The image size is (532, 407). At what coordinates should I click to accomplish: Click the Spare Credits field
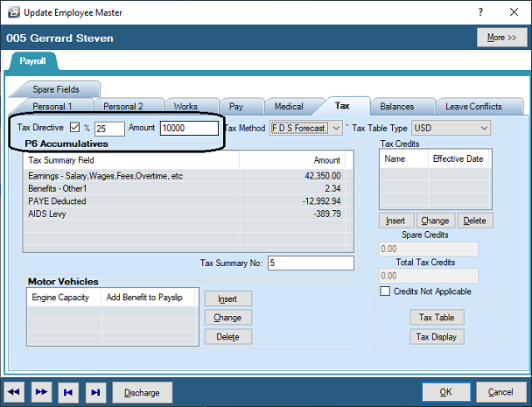pyautogui.click(x=429, y=249)
